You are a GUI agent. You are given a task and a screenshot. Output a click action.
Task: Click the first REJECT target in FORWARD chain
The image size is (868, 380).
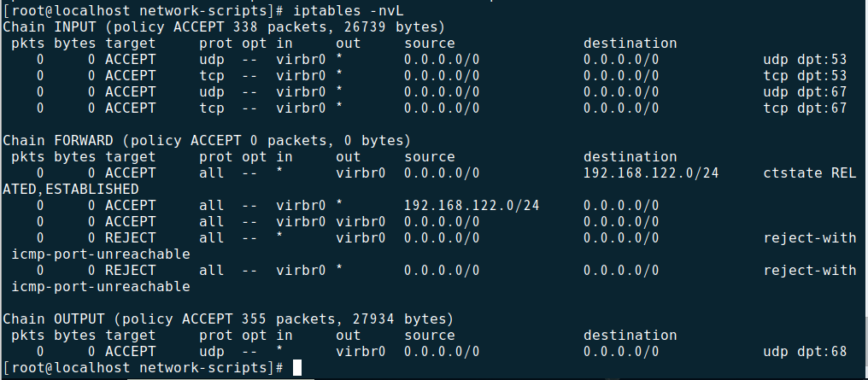click(x=131, y=238)
